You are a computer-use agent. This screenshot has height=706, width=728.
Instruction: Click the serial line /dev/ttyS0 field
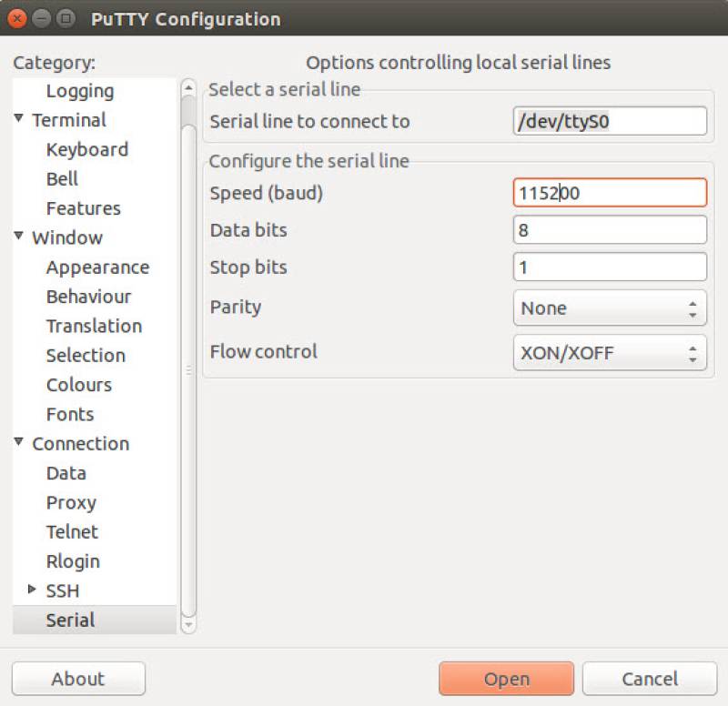(610, 121)
